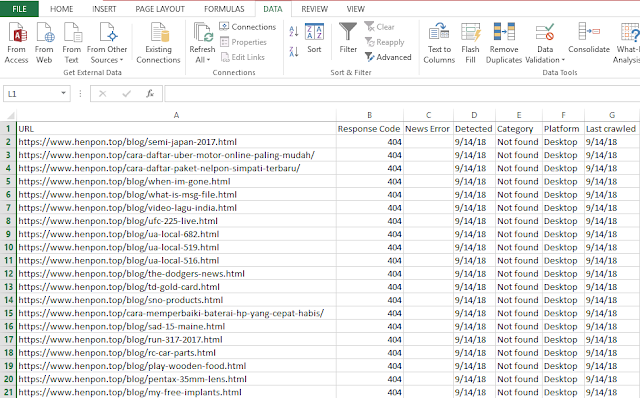Reapply the filter
Screen dimensions: 640x398
pos(384,42)
